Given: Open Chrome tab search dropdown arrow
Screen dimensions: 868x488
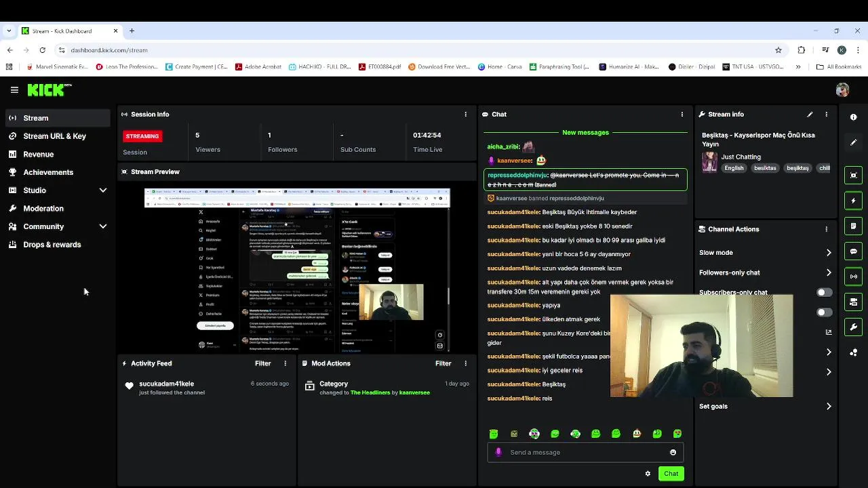Looking at the screenshot, I should (x=9, y=30).
